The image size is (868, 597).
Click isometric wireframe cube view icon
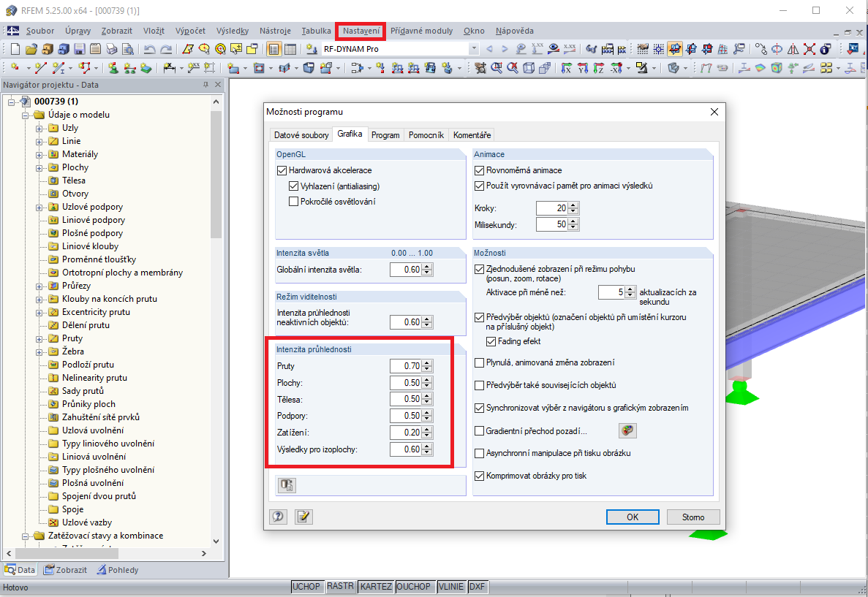pyautogui.click(x=529, y=67)
